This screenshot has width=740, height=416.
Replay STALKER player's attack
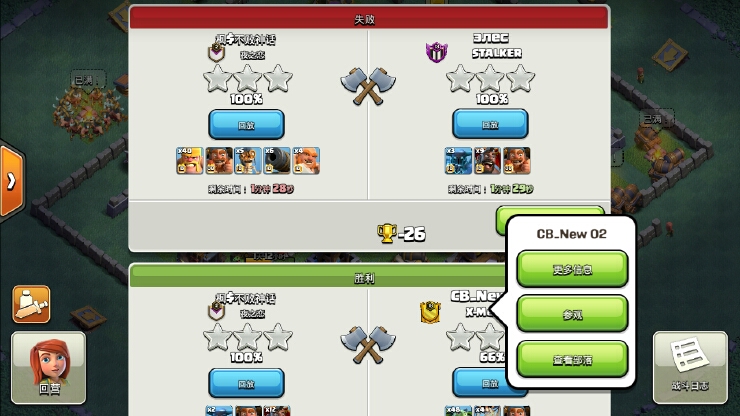[x=490, y=124]
